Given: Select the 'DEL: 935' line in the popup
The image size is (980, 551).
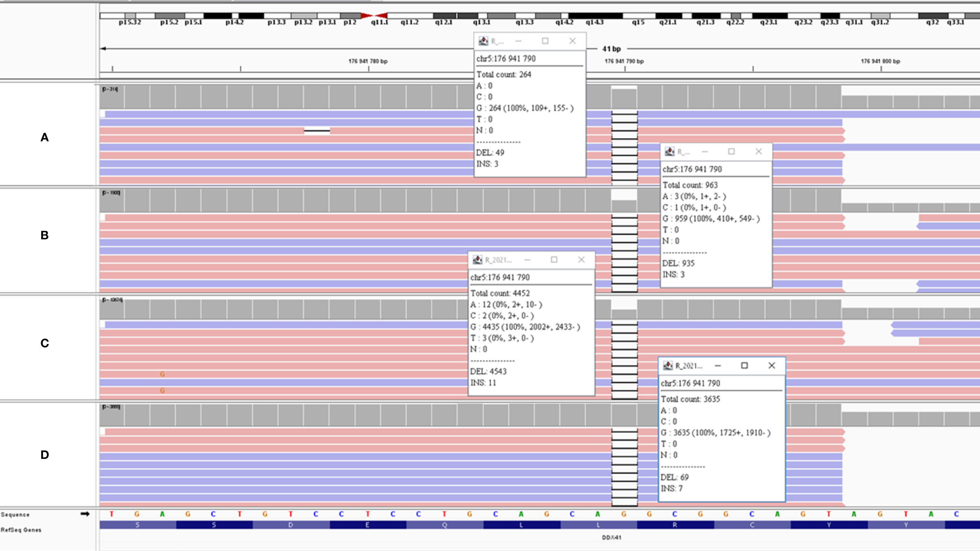Looking at the screenshot, I should [679, 264].
